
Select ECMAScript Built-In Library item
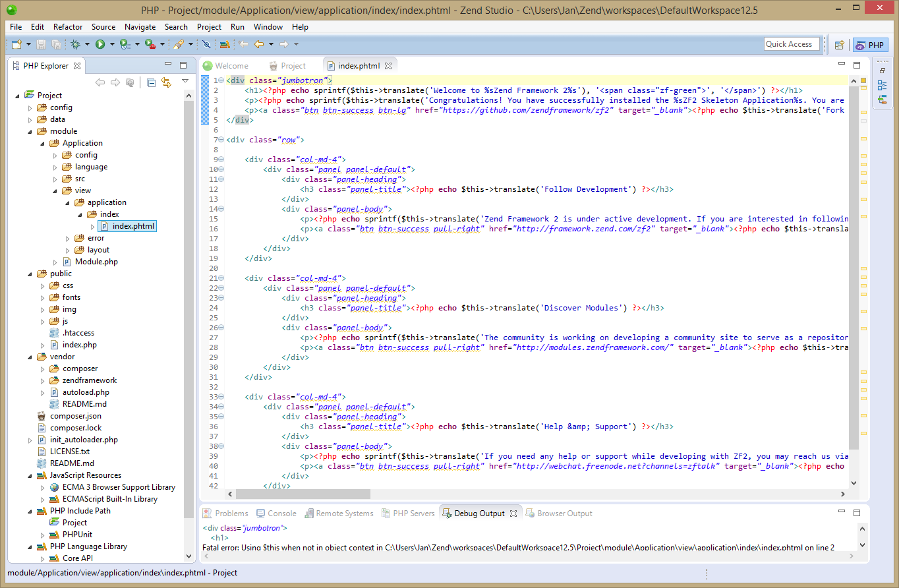103,499
